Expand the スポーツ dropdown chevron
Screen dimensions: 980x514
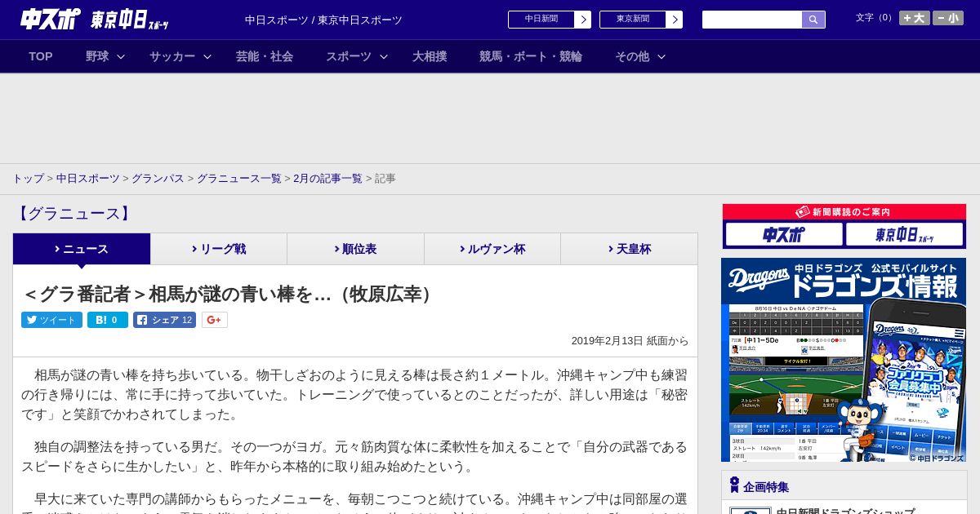384,56
